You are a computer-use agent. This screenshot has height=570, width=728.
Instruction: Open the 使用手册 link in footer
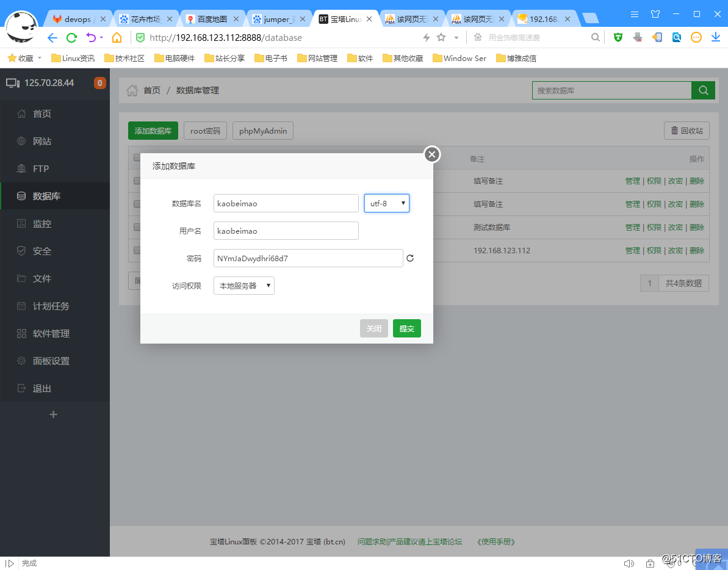496,542
